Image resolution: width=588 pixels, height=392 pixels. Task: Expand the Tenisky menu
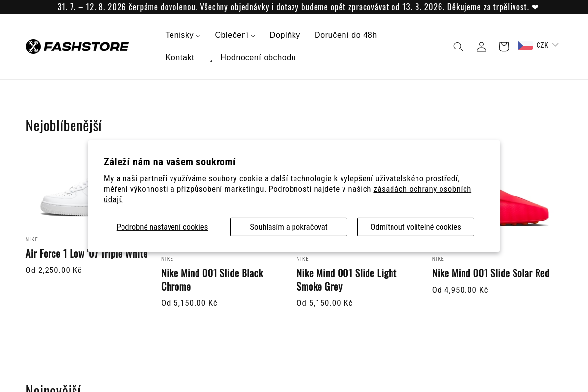pyautogui.click(x=183, y=35)
